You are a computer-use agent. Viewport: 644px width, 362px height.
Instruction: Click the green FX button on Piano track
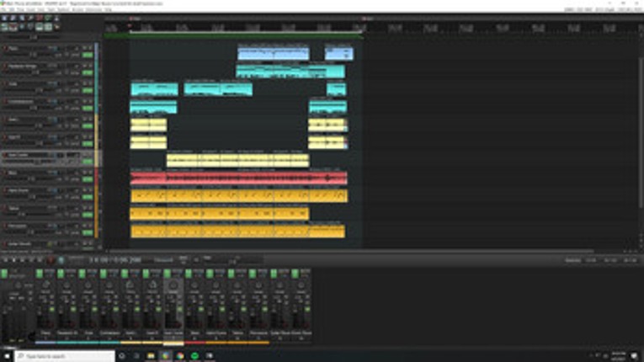pyautogui.click(x=88, y=55)
